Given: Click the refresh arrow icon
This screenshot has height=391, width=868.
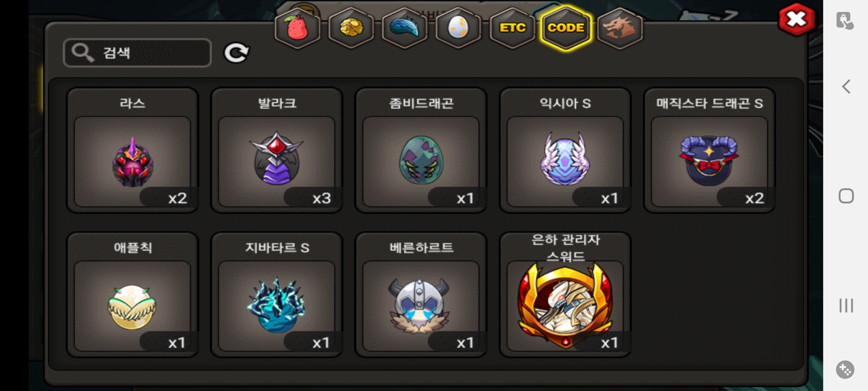Looking at the screenshot, I should [237, 53].
